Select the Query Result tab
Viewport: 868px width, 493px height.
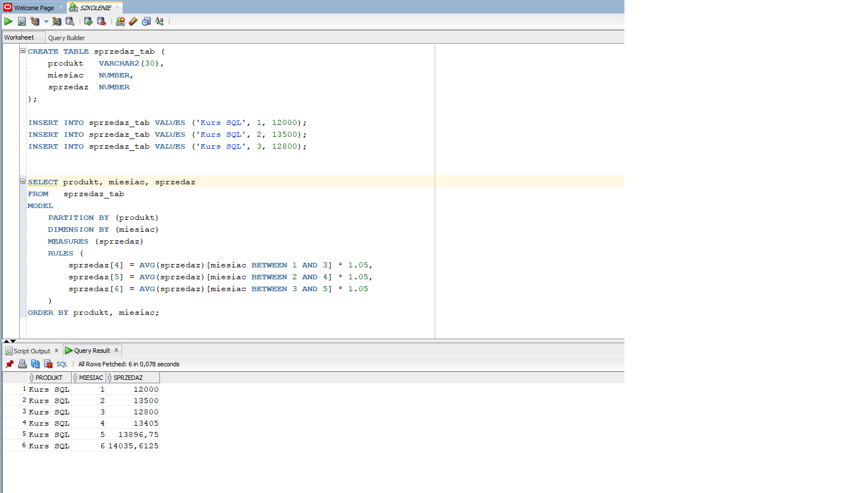point(92,351)
